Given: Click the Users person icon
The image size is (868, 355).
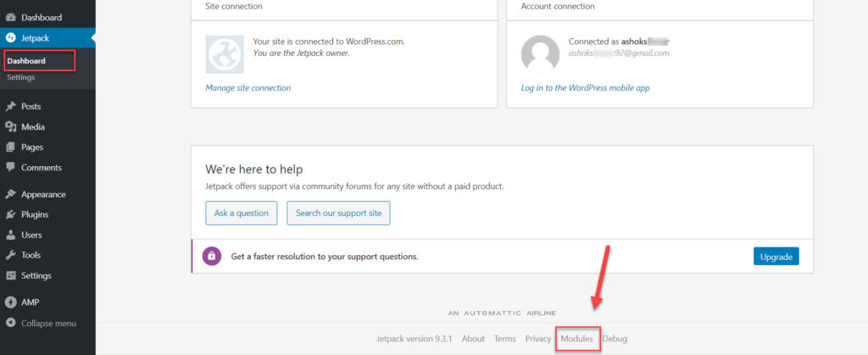Looking at the screenshot, I should [x=10, y=235].
